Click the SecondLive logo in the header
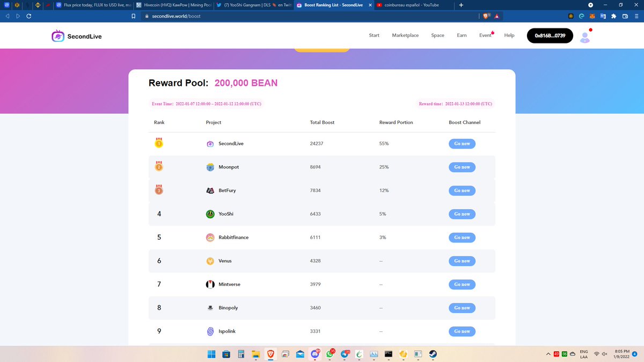Screen dimensions: 644x362 point(77,36)
